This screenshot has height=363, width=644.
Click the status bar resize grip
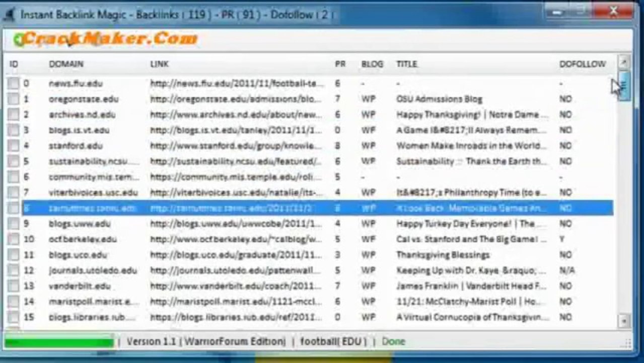(x=626, y=343)
